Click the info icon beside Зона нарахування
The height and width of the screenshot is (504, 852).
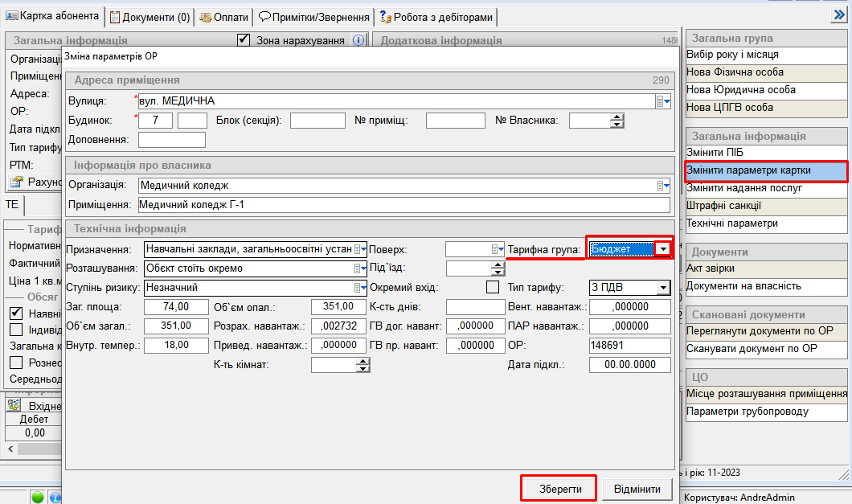click(x=358, y=40)
